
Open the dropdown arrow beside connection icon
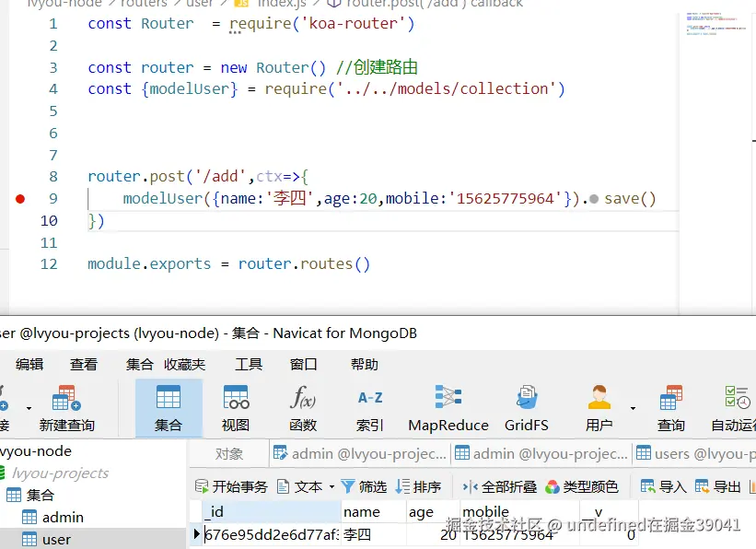[29, 409]
